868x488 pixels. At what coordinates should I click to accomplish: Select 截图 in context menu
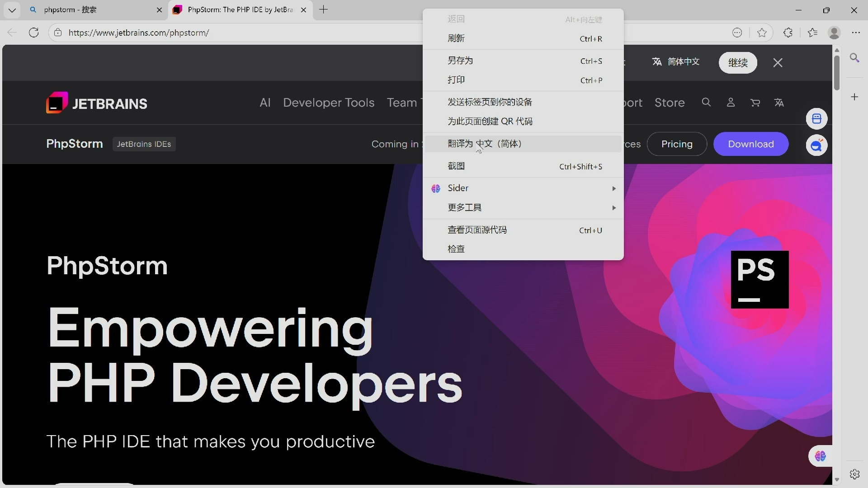pyautogui.click(x=523, y=166)
